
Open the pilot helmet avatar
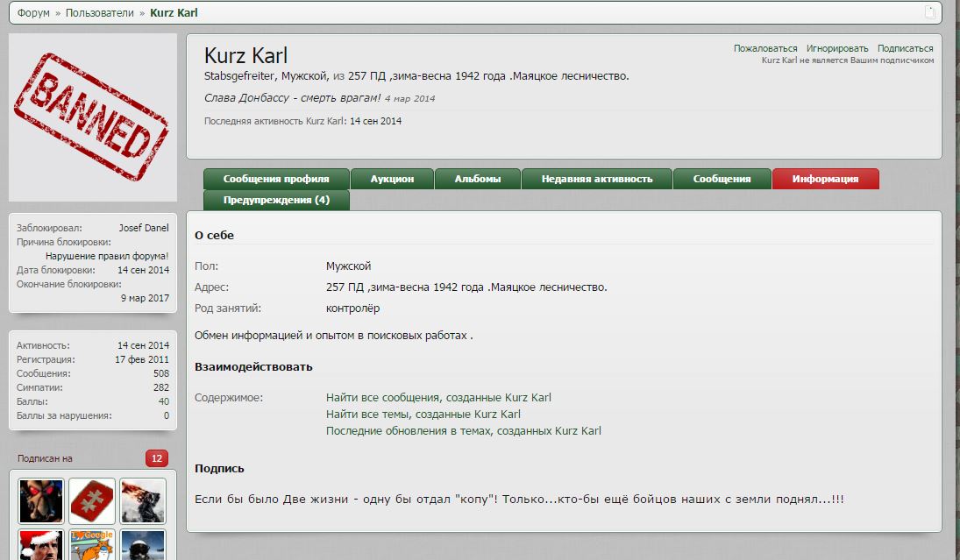coord(143,545)
